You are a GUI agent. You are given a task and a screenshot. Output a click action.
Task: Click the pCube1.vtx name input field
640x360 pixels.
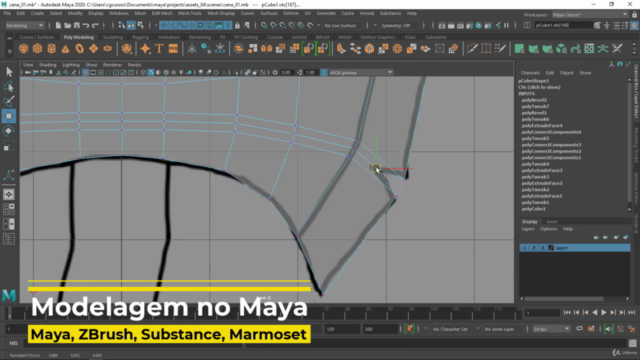click(x=563, y=25)
